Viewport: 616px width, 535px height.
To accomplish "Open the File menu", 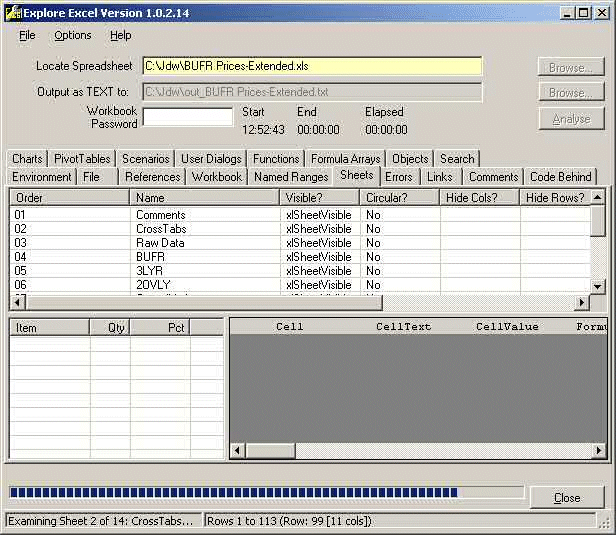I will (x=27, y=35).
